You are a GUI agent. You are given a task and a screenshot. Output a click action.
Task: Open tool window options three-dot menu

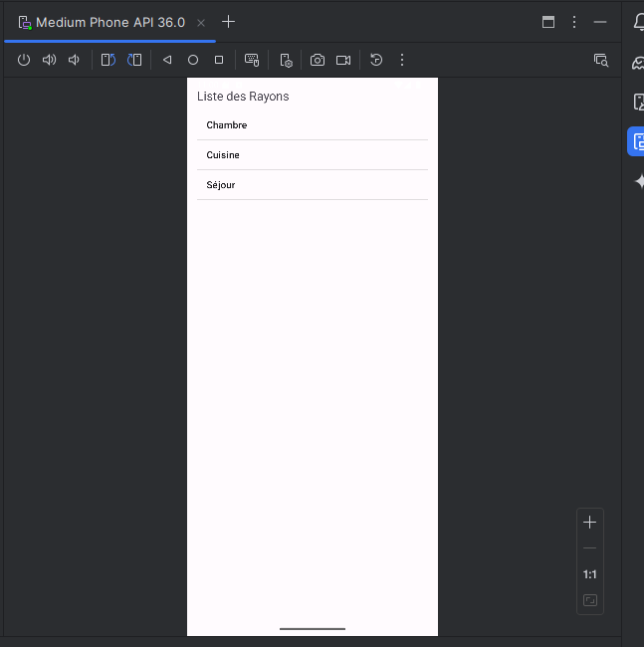574,22
